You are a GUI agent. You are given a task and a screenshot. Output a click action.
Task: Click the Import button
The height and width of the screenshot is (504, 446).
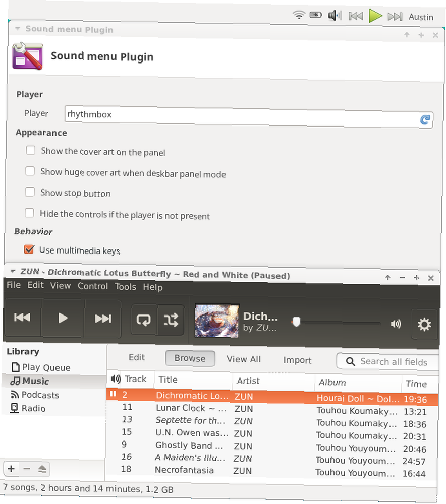pos(297,360)
